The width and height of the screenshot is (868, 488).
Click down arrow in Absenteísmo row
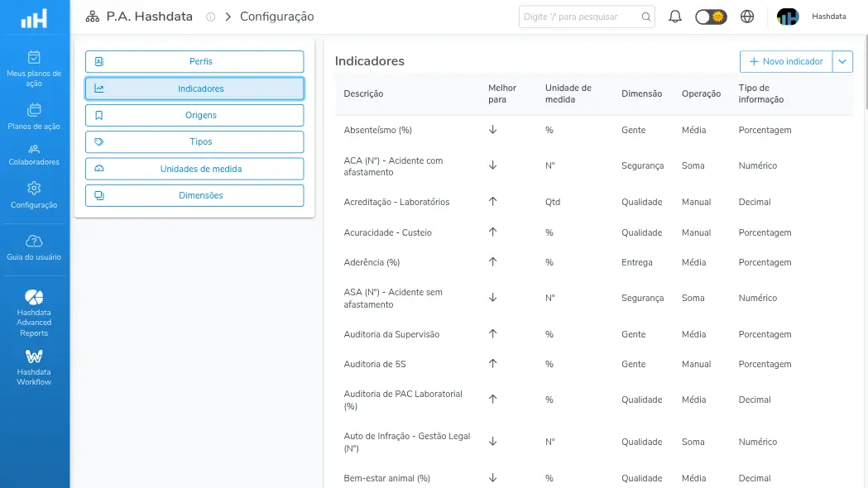[492, 130]
